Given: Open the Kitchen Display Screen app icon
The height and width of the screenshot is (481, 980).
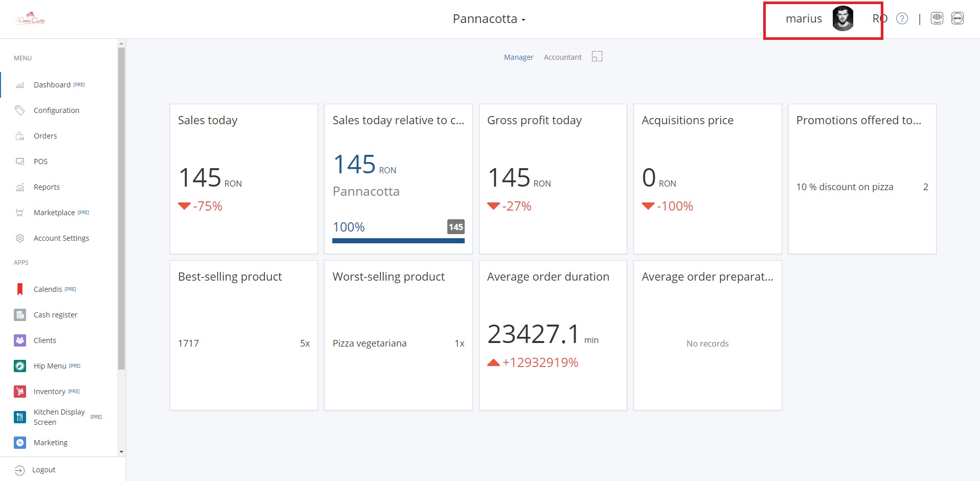Looking at the screenshot, I should (20, 417).
